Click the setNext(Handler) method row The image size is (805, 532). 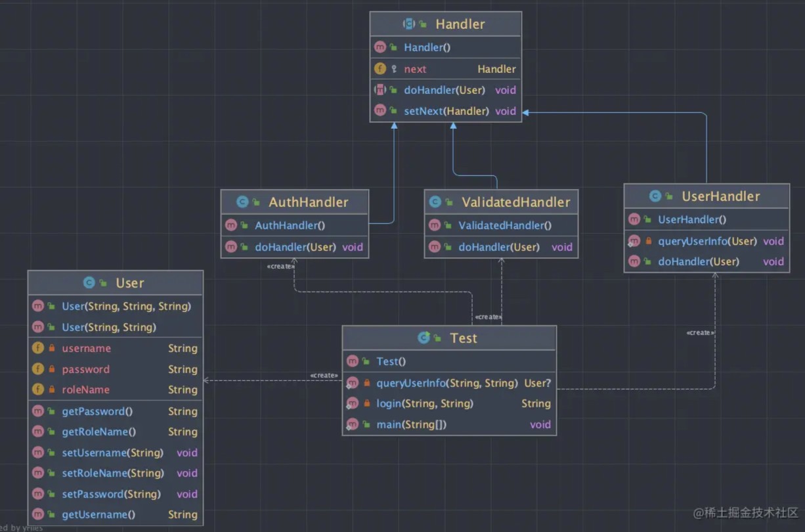click(446, 111)
